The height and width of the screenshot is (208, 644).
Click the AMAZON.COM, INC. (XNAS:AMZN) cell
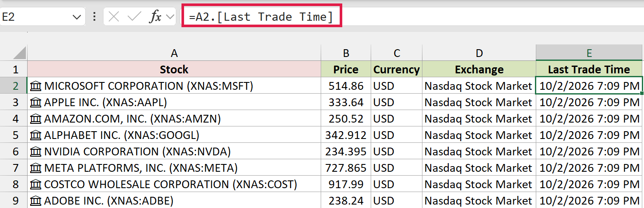coord(174,119)
